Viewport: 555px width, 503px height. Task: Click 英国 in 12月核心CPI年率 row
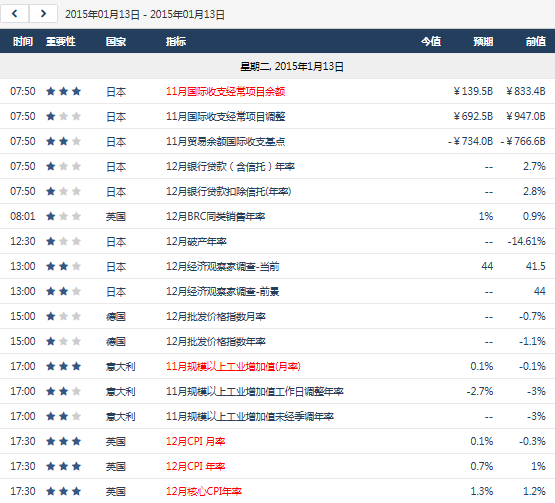point(116,491)
